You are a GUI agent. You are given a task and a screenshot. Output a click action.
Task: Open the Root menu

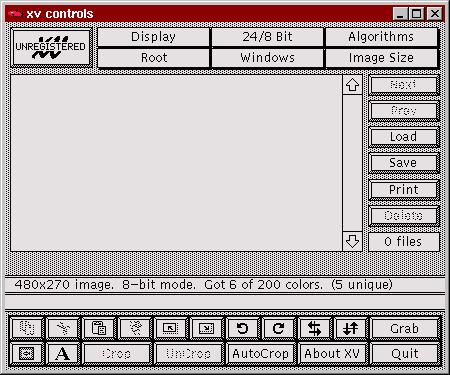tap(153, 58)
